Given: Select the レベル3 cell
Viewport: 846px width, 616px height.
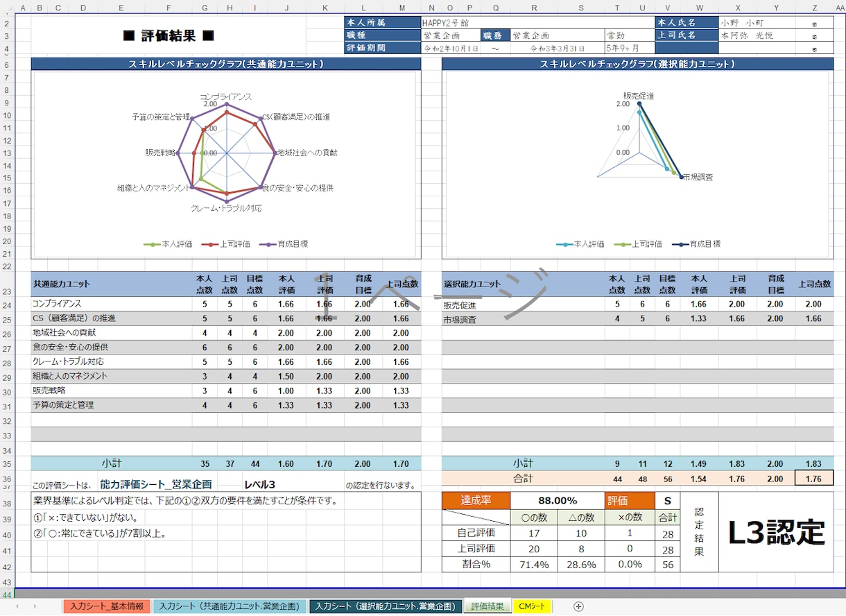Looking at the screenshot, I should tap(259, 484).
